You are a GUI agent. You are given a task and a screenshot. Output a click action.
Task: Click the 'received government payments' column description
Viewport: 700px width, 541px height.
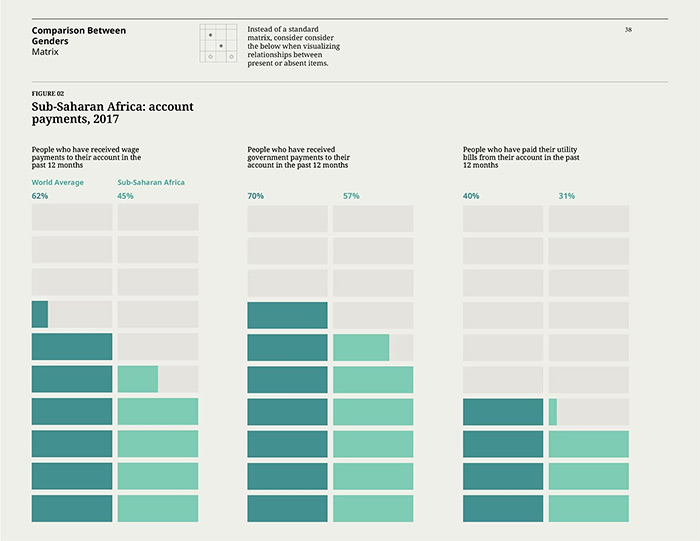(x=298, y=157)
